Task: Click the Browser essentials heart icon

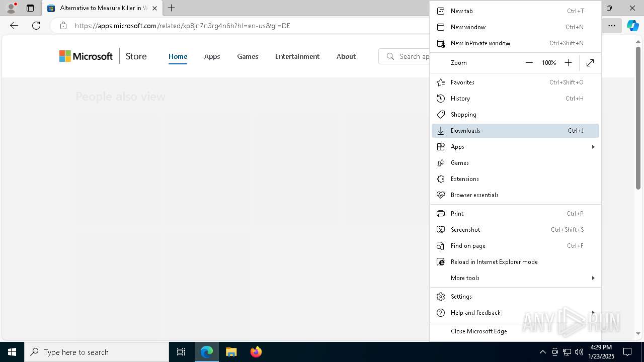Action: pos(441,195)
